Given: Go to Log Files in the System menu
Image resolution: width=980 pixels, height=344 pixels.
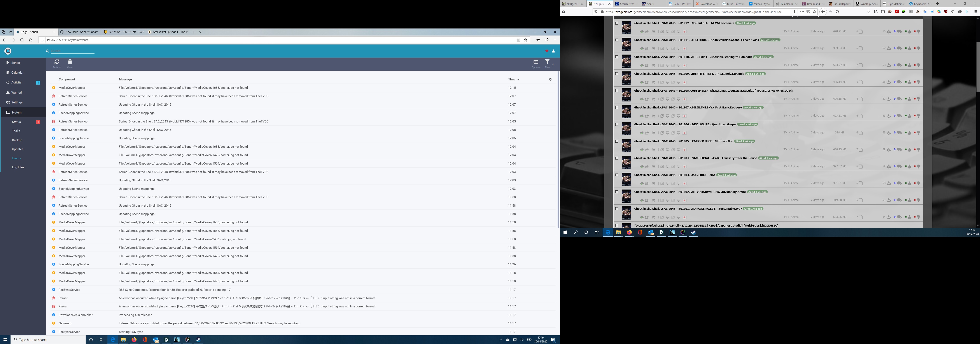Looking at the screenshot, I should pyautogui.click(x=18, y=167).
